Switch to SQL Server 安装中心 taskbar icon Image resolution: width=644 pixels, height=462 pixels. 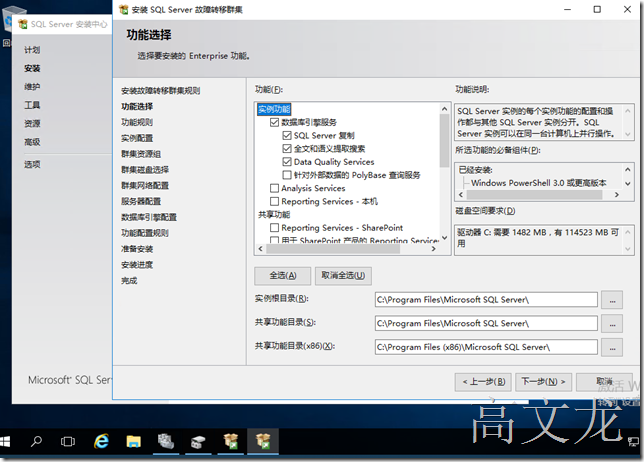(x=230, y=442)
